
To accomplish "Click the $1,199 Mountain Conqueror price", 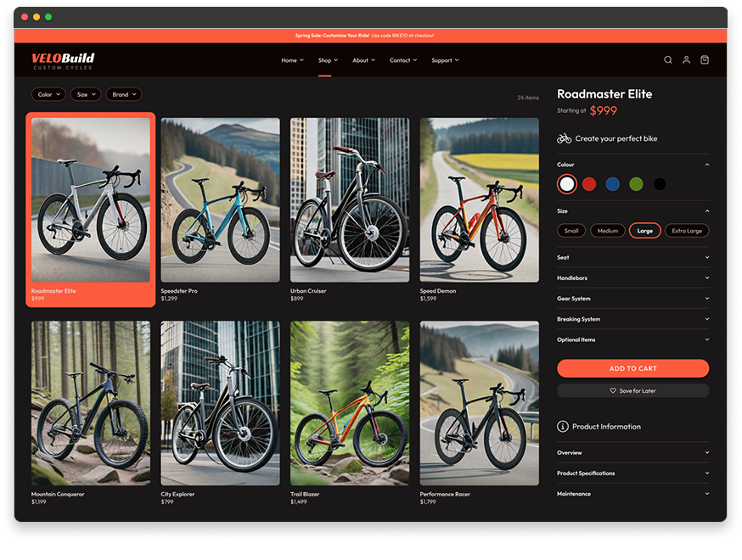I will [x=39, y=501].
